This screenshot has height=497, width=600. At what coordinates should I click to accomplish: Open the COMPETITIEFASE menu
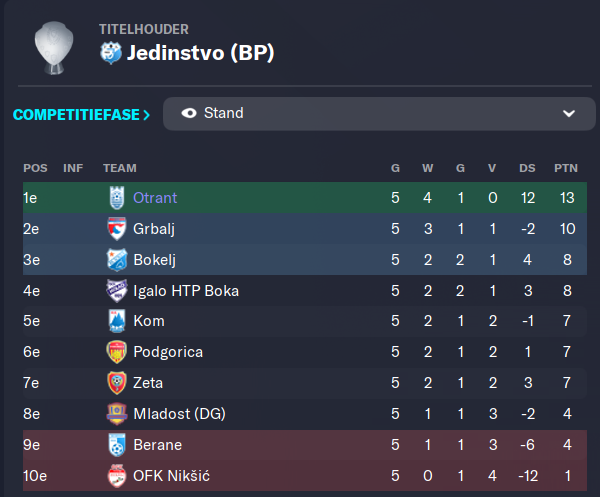coord(82,115)
